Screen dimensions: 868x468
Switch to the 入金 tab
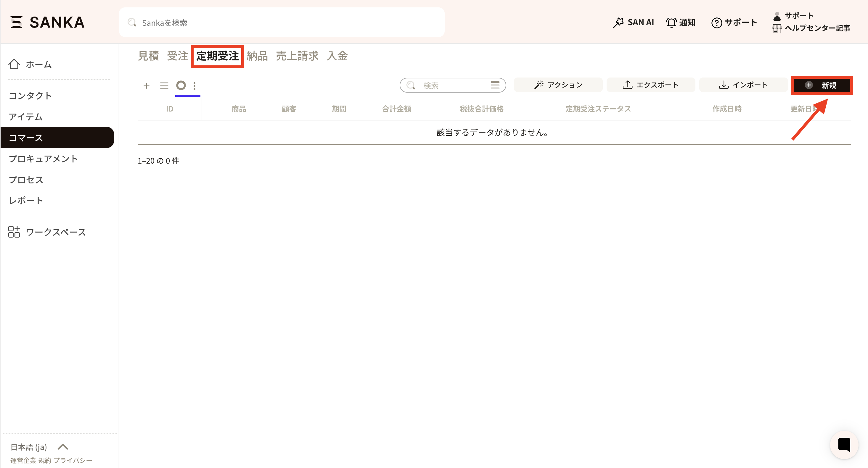tap(337, 56)
